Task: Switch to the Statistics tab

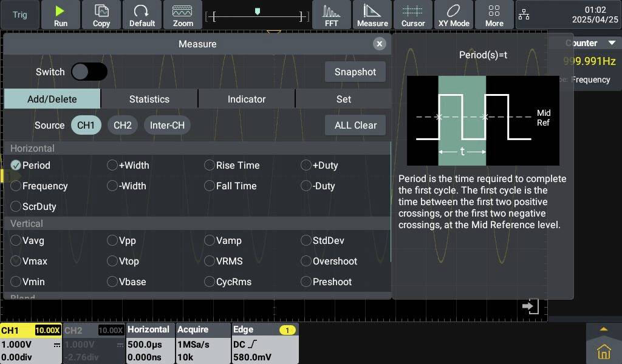Action: click(x=149, y=99)
